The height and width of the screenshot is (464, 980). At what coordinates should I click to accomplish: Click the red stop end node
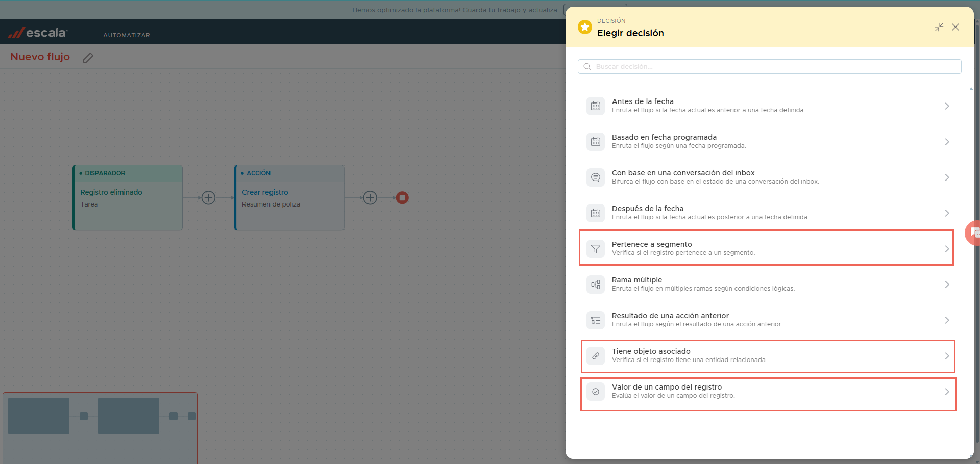pos(402,198)
